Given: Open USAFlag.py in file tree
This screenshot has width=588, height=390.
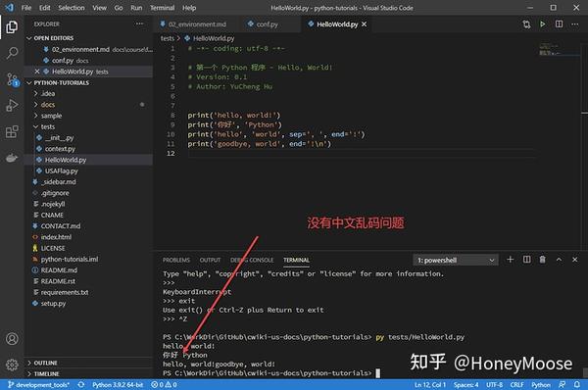Looking at the screenshot, I should click(61, 171).
